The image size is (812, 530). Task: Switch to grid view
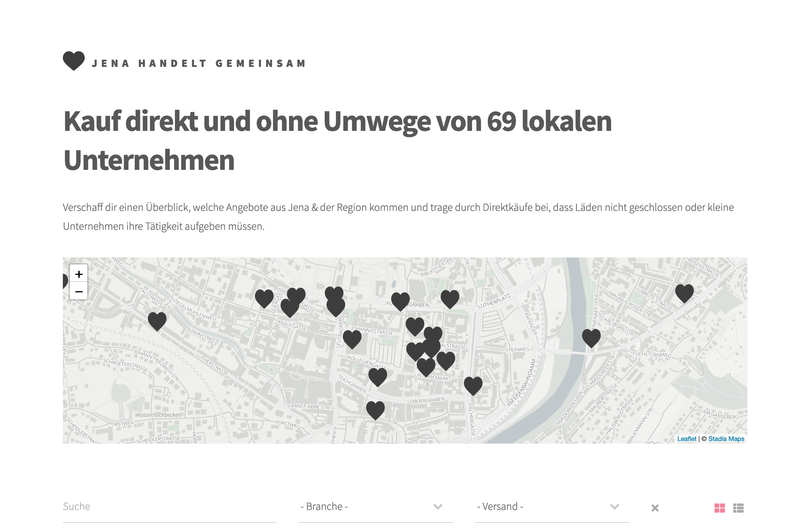point(719,508)
